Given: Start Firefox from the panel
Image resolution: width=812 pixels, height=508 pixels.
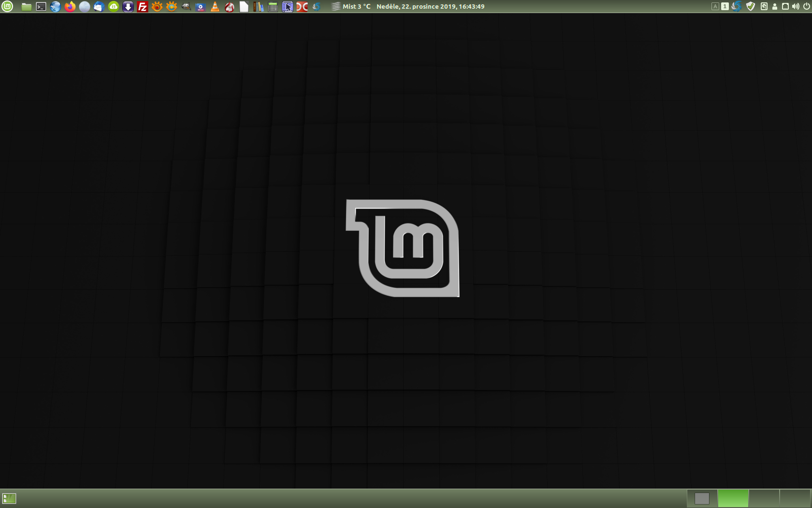Looking at the screenshot, I should point(71,7).
